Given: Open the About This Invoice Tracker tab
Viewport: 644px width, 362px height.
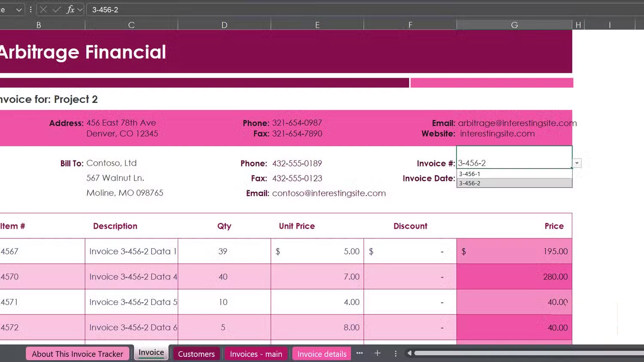Looking at the screenshot, I should [x=77, y=353].
